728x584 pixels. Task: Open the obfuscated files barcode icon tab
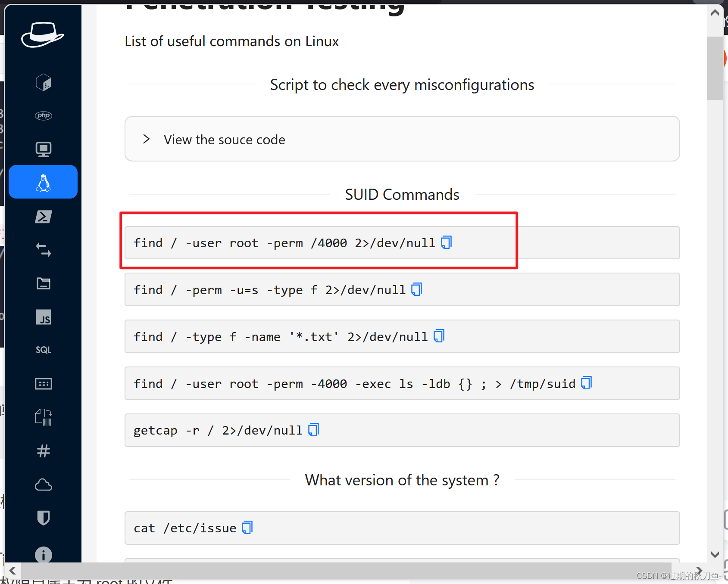pyautogui.click(x=44, y=417)
